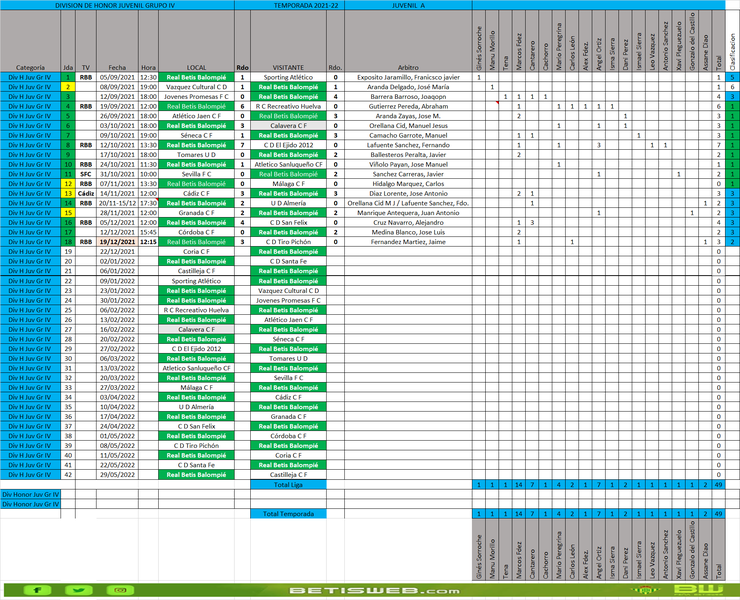This screenshot has width=740, height=600.
Task: Select the R C Recreativo Huelva visitor cell in matchday 4
Action: coord(288,106)
